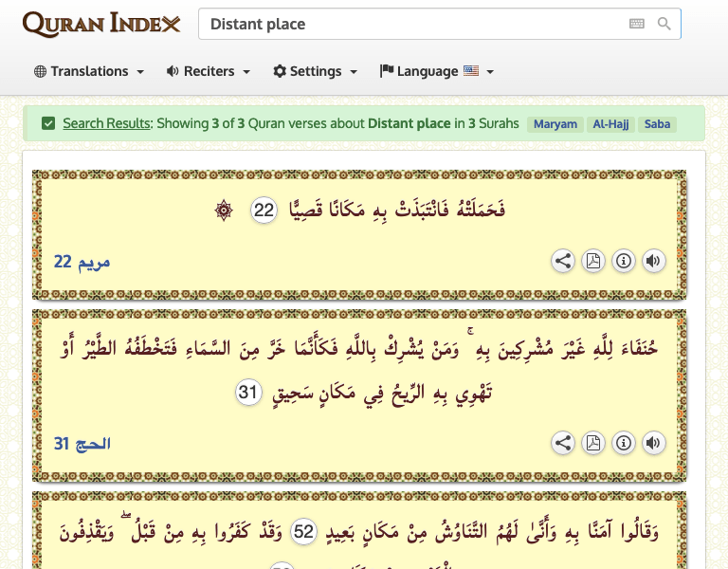728x569 pixels.
Task: Open the Reciters dropdown menu
Action: click(208, 71)
